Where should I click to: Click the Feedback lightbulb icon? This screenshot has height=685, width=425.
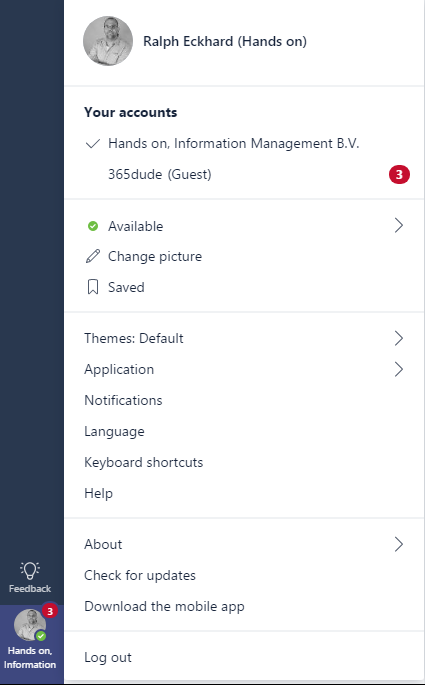click(30, 570)
